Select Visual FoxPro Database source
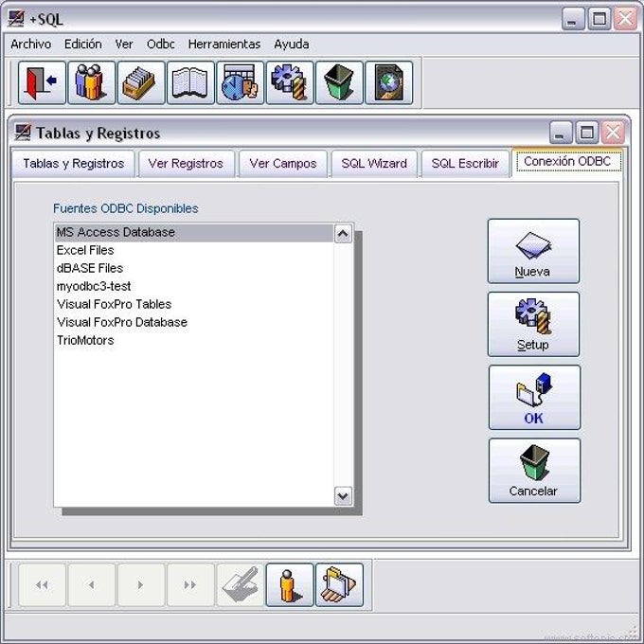This screenshot has height=644, width=644. pos(194,322)
